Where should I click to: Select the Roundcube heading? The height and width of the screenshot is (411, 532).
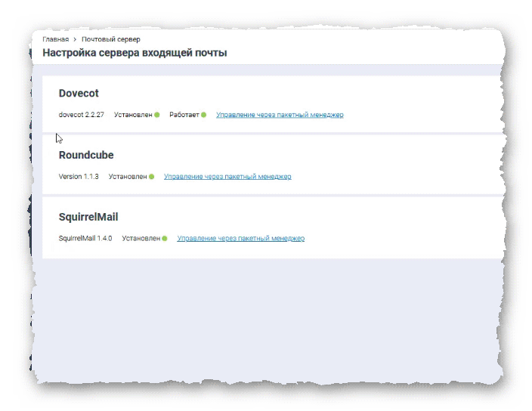86,155
